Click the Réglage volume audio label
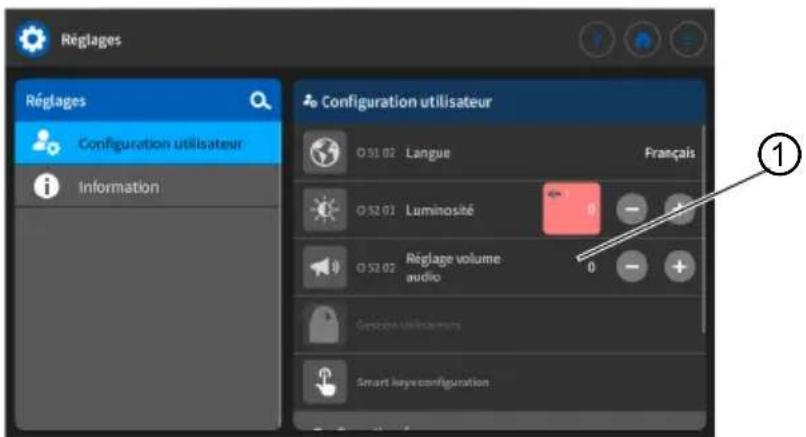Viewport: 806px width, 437px height. pyautogui.click(x=453, y=267)
